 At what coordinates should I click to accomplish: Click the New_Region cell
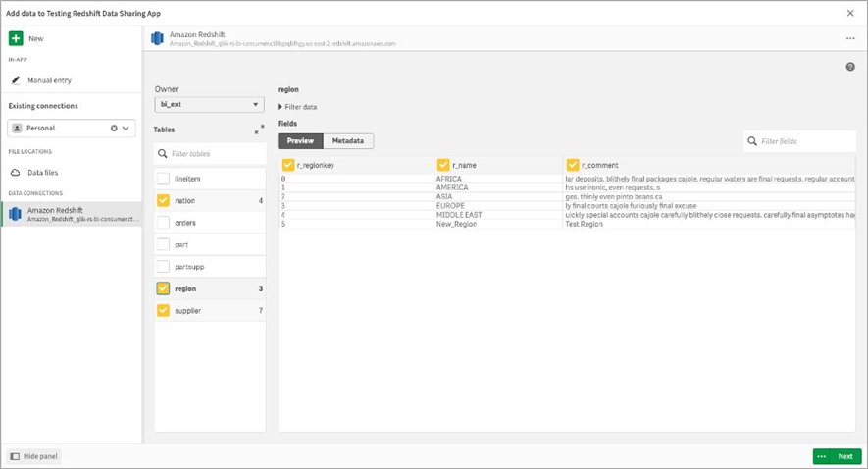tap(456, 224)
